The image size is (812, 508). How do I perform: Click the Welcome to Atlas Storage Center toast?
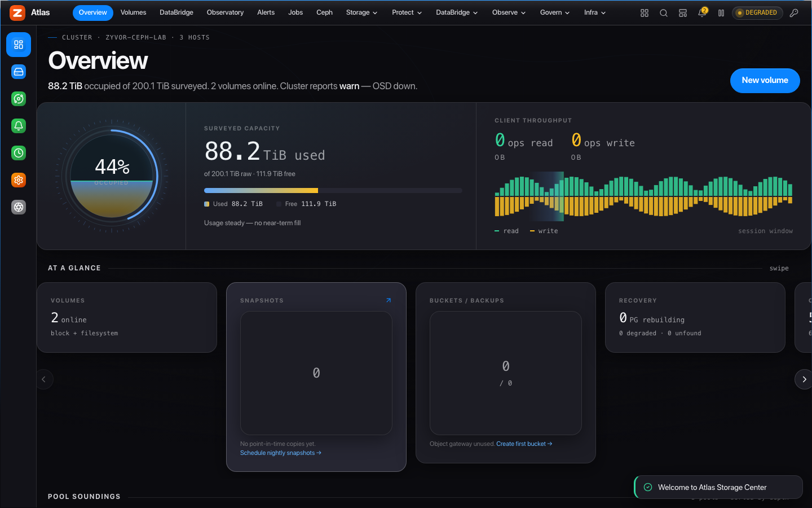pos(718,487)
